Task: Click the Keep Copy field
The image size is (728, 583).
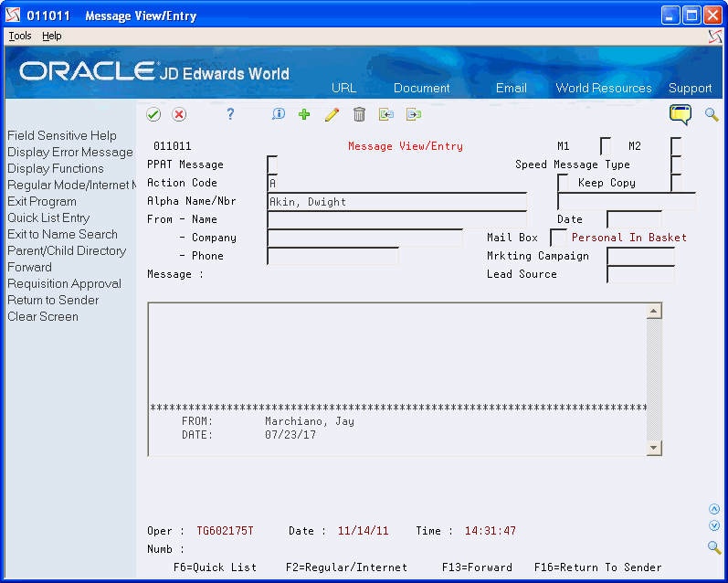Action: tap(676, 183)
